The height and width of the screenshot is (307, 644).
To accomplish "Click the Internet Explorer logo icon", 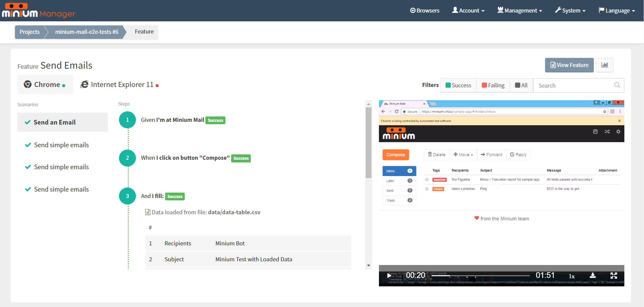I will pos(84,84).
